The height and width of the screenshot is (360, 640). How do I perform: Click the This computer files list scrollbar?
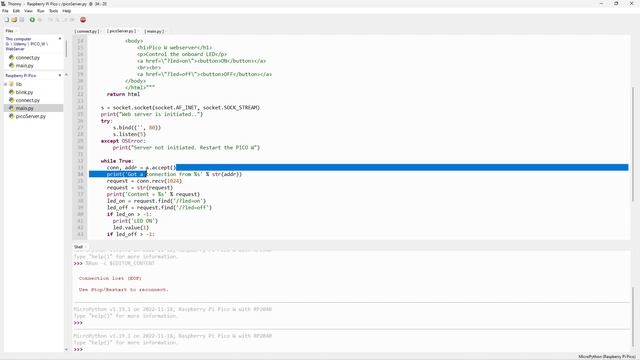tap(66, 48)
